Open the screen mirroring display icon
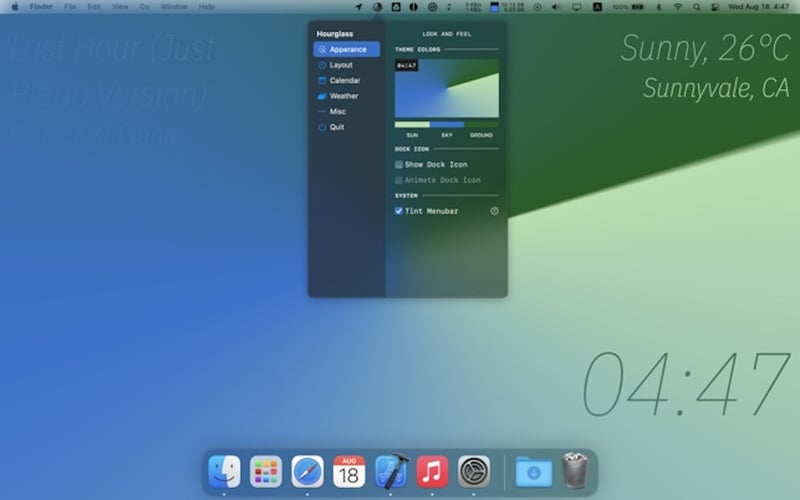Viewport: 800px width, 500px height. tap(577, 7)
